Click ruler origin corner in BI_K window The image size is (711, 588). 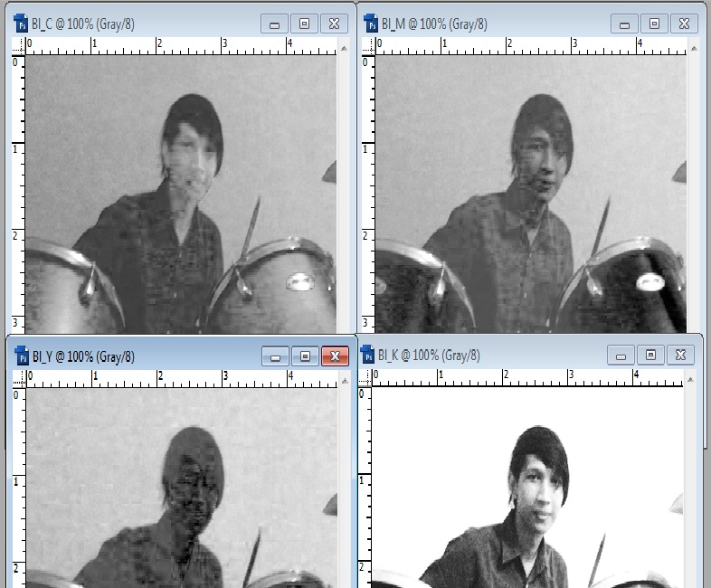pos(365,377)
